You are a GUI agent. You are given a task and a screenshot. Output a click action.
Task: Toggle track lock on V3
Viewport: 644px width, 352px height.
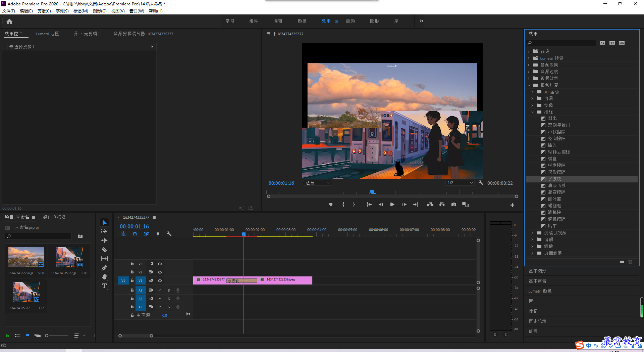[x=132, y=264]
